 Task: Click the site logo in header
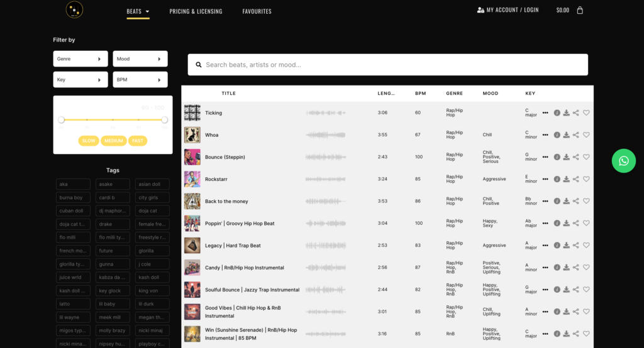[x=75, y=10]
